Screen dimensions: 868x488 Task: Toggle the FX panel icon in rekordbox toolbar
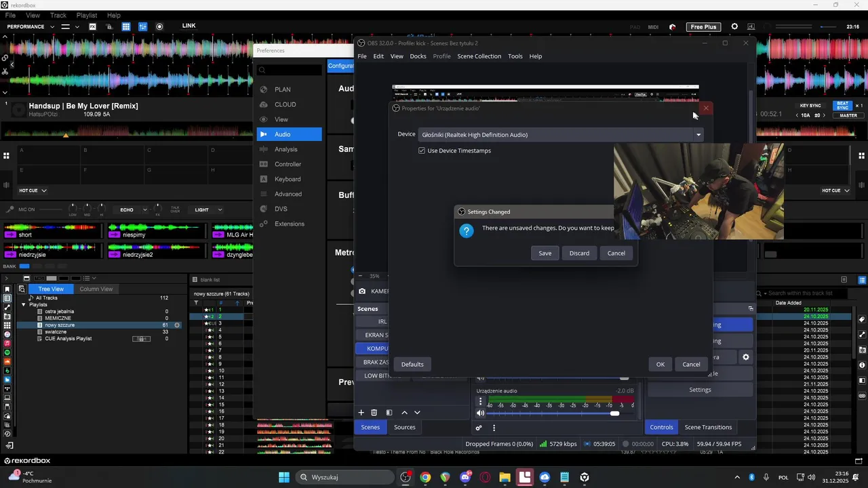tap(93, 26)
